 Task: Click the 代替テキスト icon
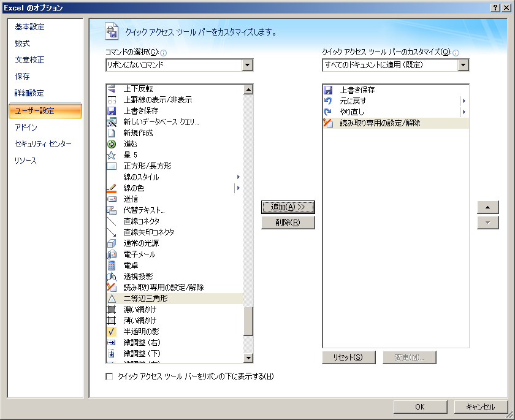click(x=112, y=210)
